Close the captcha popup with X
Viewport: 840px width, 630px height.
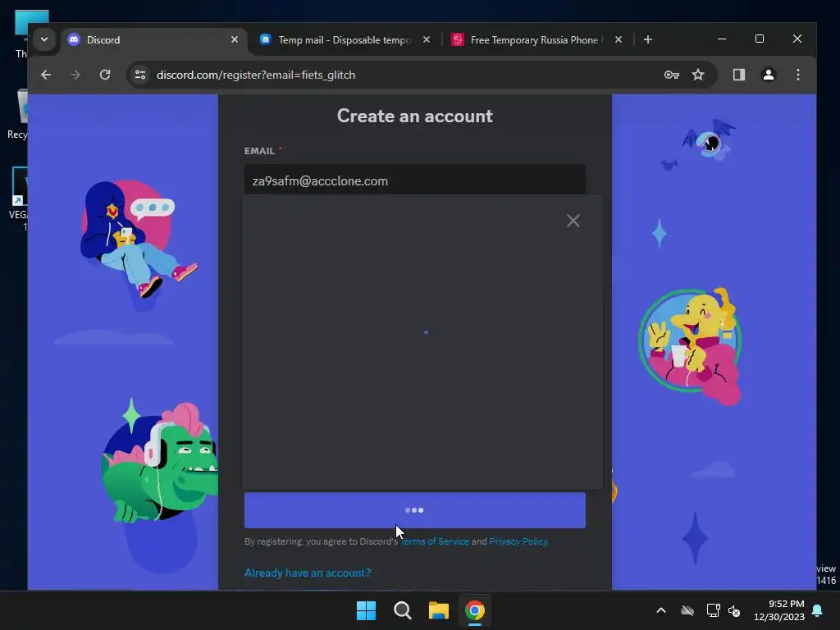[x=573, y=221]
